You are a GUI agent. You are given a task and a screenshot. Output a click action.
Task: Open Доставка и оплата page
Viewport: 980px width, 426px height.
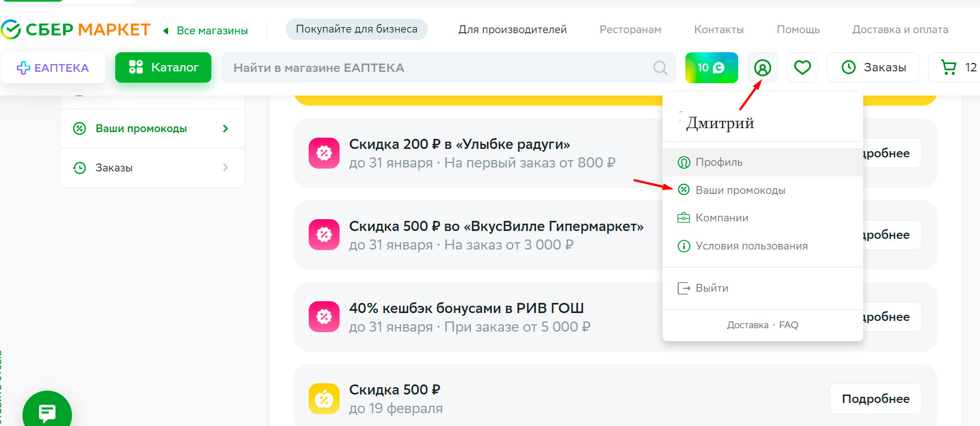coord(900,29)
